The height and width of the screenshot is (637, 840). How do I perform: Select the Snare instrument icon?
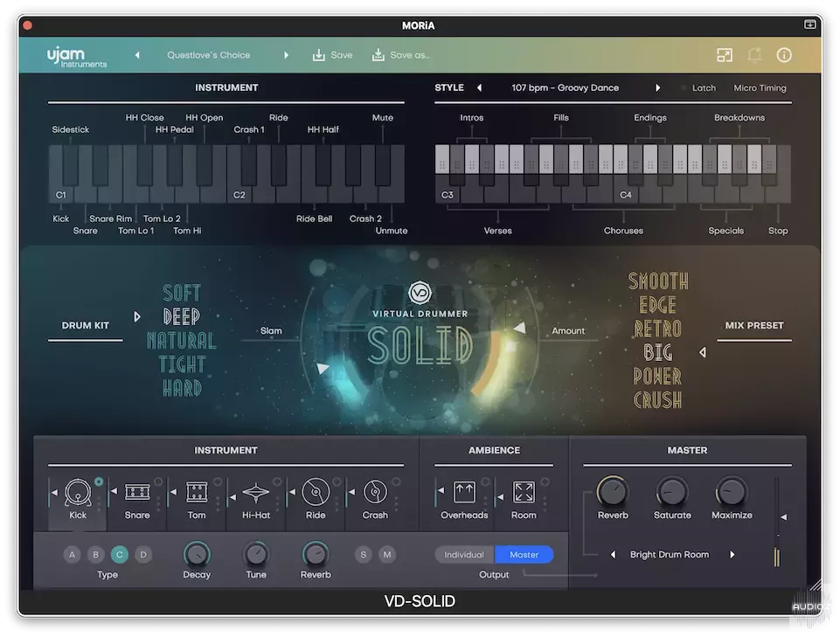point(137,491)
